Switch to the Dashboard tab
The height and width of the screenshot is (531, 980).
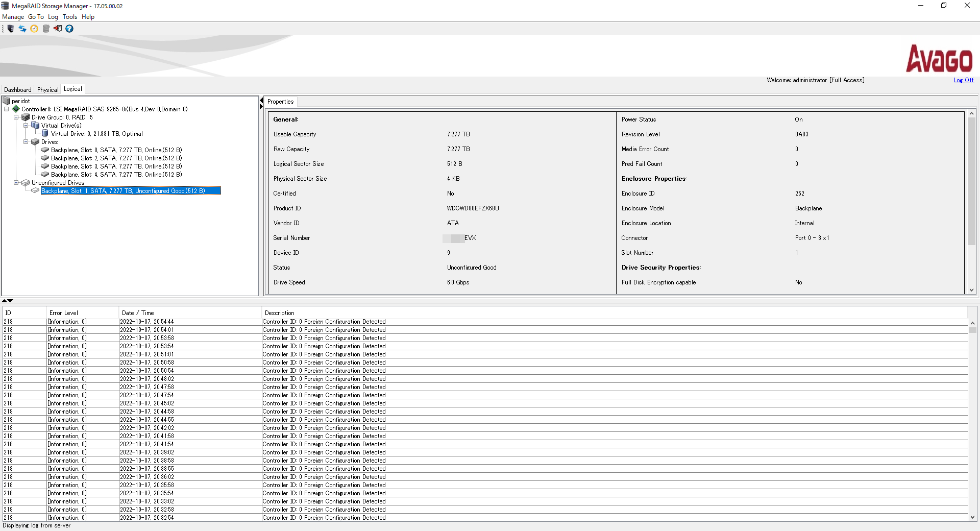coord(18,90)
